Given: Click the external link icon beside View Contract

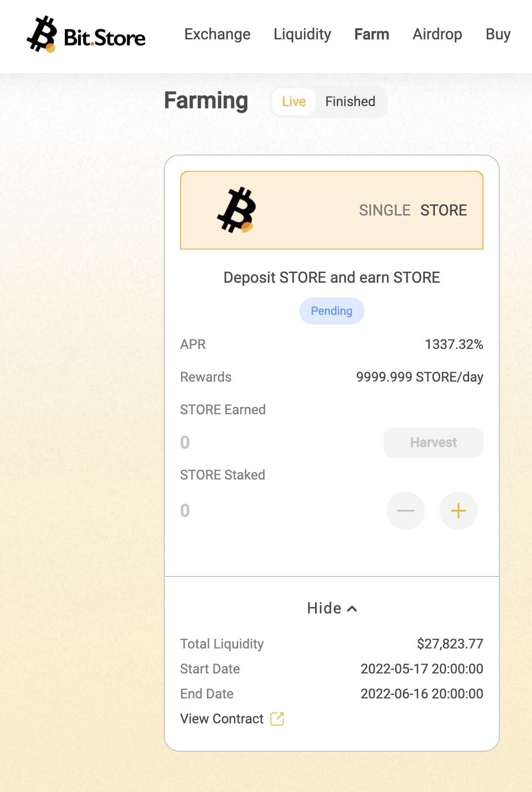Looking at the screenshot, I should pos(277,719).
